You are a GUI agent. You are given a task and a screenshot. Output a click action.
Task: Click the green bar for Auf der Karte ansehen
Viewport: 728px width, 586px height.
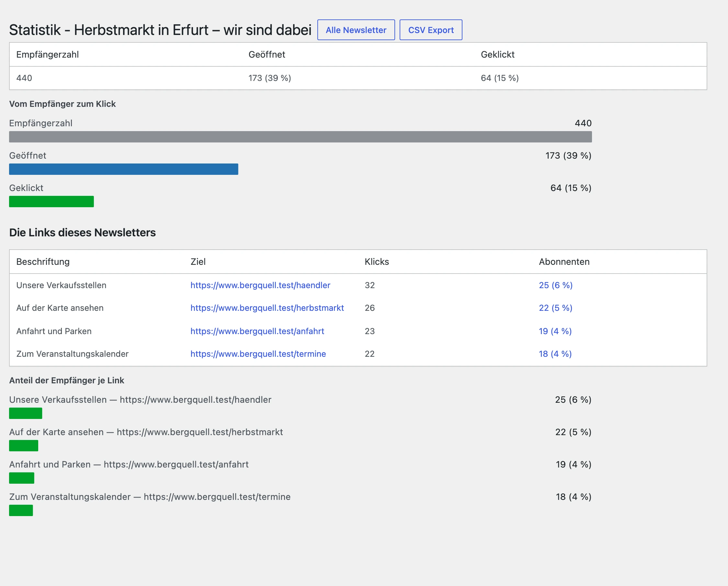[24, 445]
